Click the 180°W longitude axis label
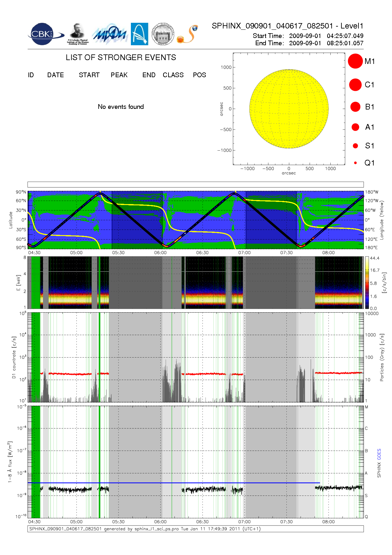Screen dimensions: 392x555 click(372, 192)
